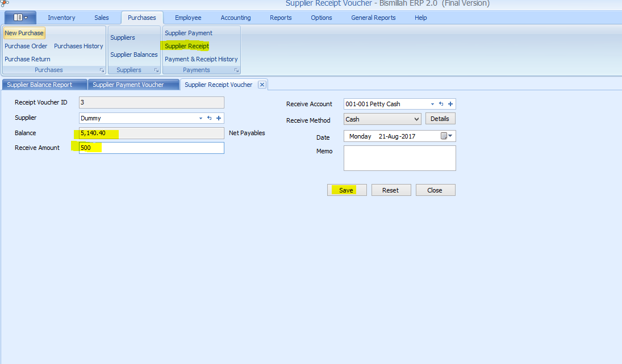Expand the Receive Account dropdown arrow
622x364 pixels.
(x=432, y=104)
